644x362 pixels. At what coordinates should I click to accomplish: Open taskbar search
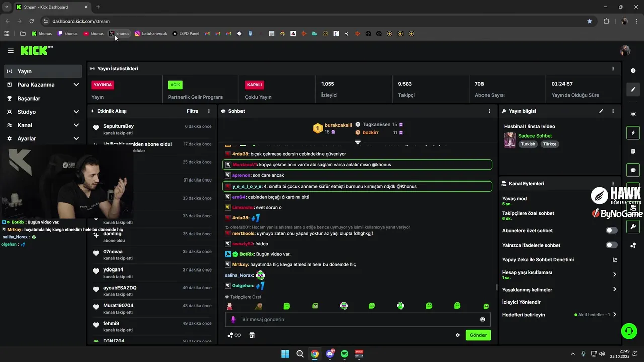(x=300, y=354)
